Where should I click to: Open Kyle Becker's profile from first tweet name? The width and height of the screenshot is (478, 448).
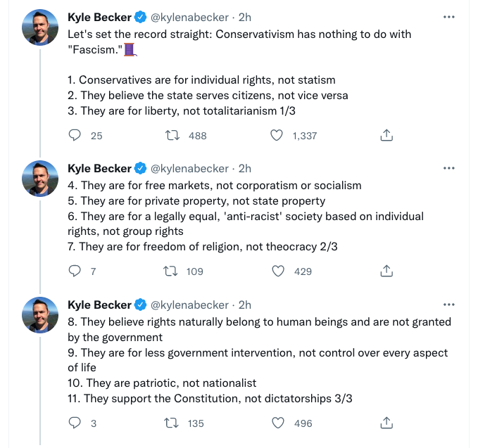pyautogui.click(x=99, y=17)
